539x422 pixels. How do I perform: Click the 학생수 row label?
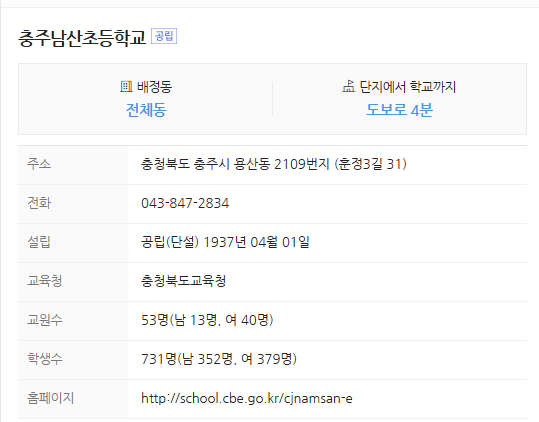pos(45,359)
